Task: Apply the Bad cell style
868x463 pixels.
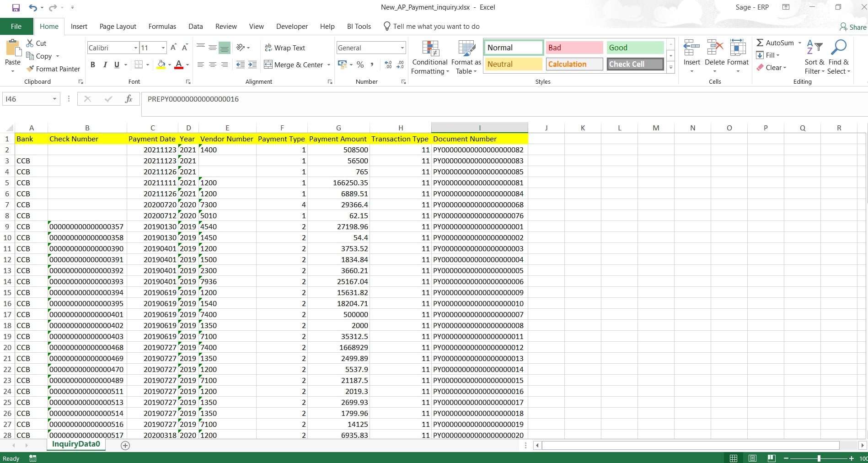Action: [x=574, y=48]
